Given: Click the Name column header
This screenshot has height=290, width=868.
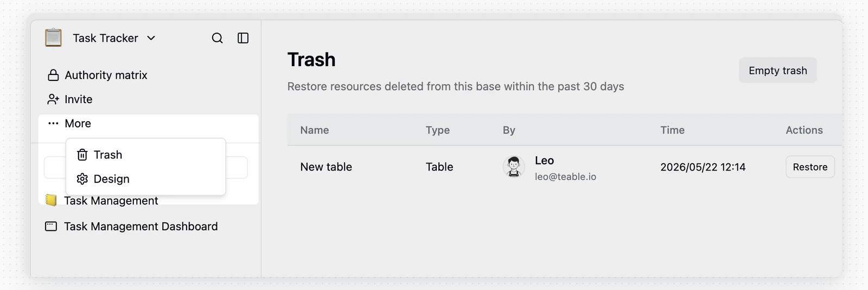Looking at the screenshot, I should (x=315, y=130).
